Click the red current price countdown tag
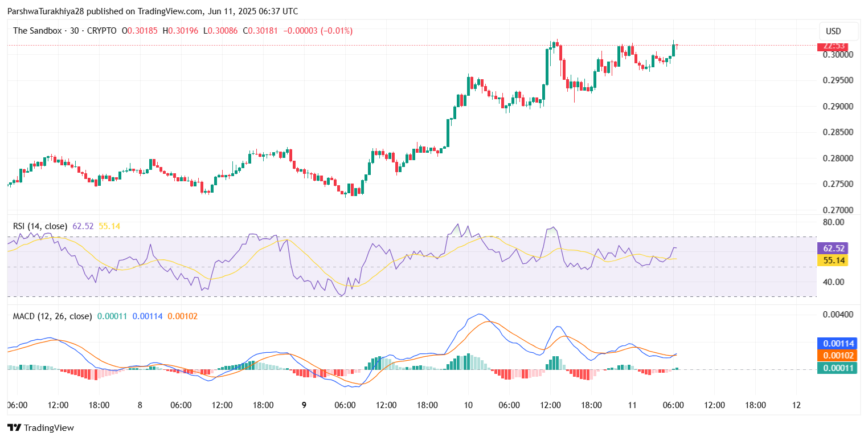 coord(832,46)
